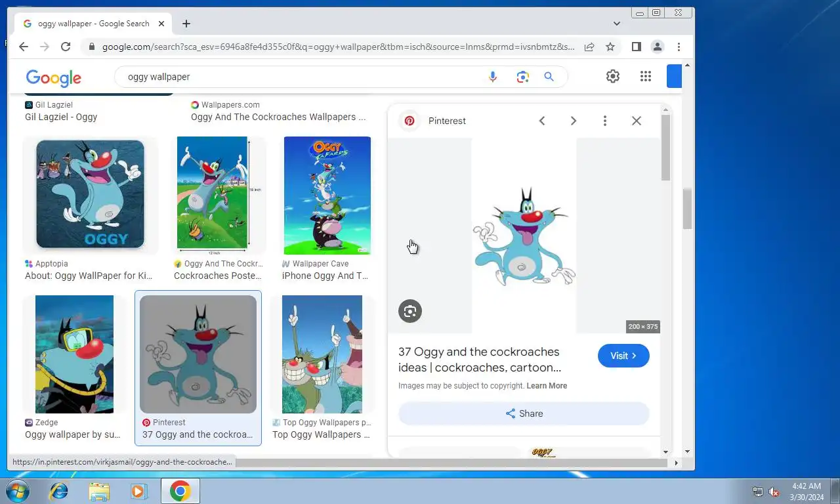This screenshot has height=504, width=840.
Task: Click Pinterest source name in preview header
Action: [447, 121]
